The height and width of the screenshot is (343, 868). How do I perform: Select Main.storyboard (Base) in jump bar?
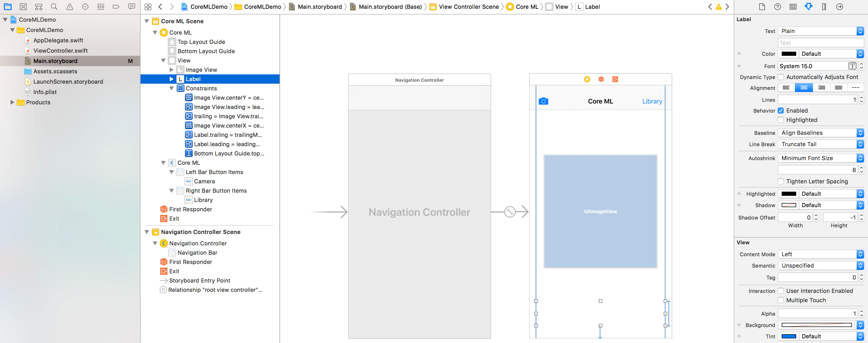[390, 6]
